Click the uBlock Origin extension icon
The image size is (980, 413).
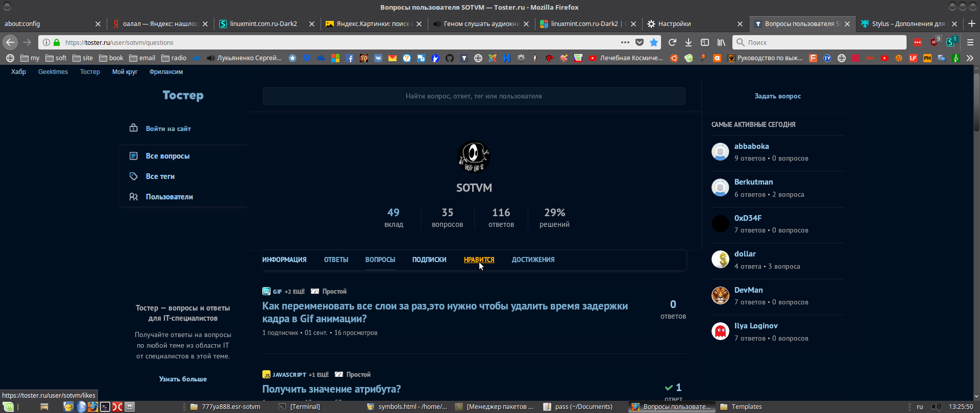point(935,42)
